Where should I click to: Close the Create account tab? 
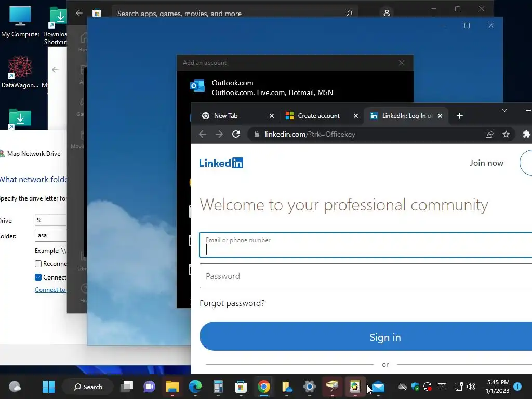[x=355, y=116]
